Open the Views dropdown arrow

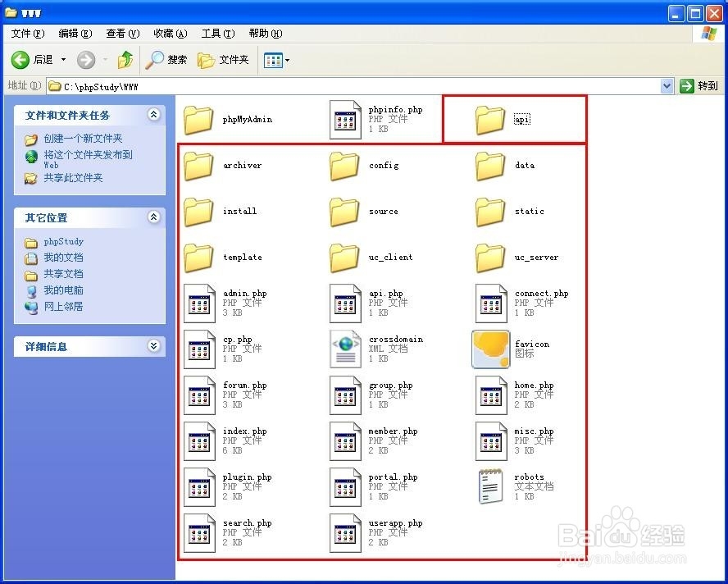tap(288, 60)
